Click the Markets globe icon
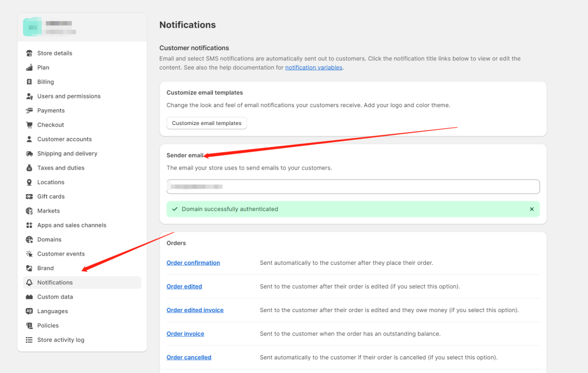 tap(29, 211)
